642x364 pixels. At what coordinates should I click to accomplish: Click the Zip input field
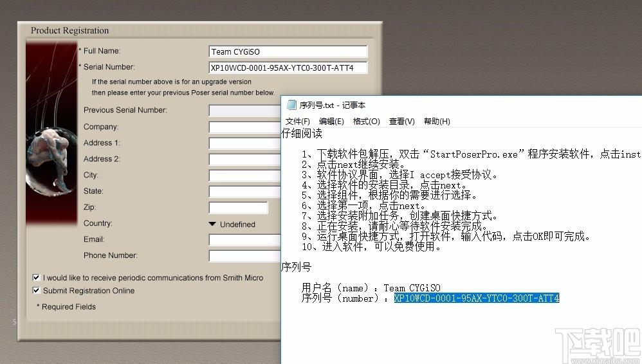coord(238,207)
